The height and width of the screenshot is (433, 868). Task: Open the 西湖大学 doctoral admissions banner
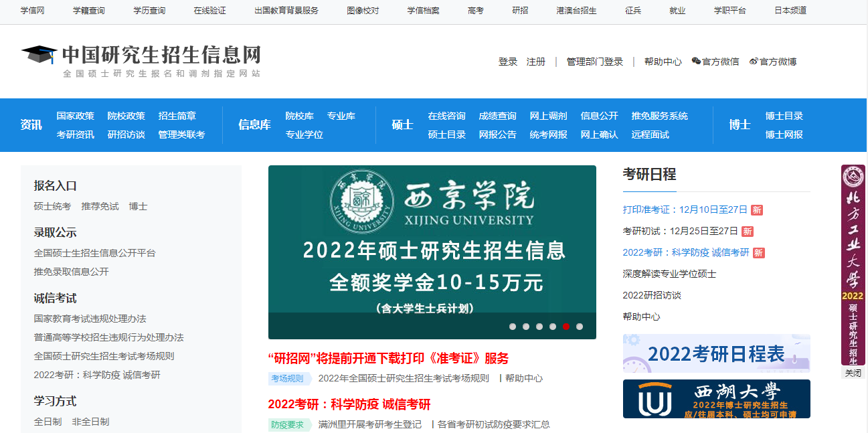[x=717, y=399]
